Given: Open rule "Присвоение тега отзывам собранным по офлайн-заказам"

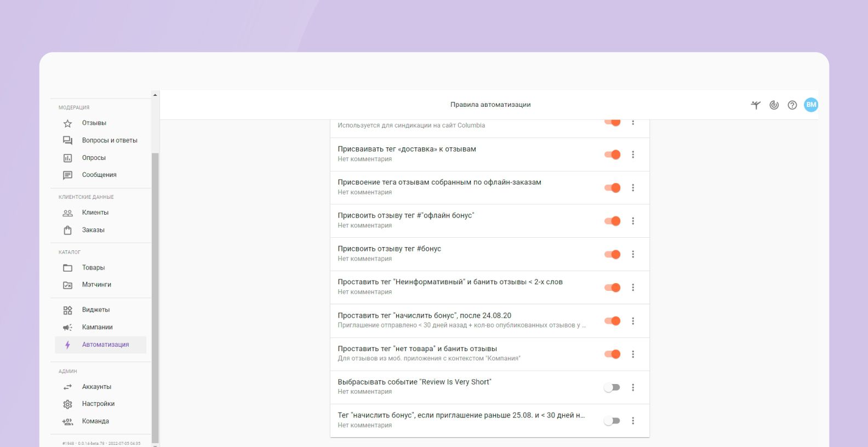Looking at the screenshot, I should tap(439, 182).
